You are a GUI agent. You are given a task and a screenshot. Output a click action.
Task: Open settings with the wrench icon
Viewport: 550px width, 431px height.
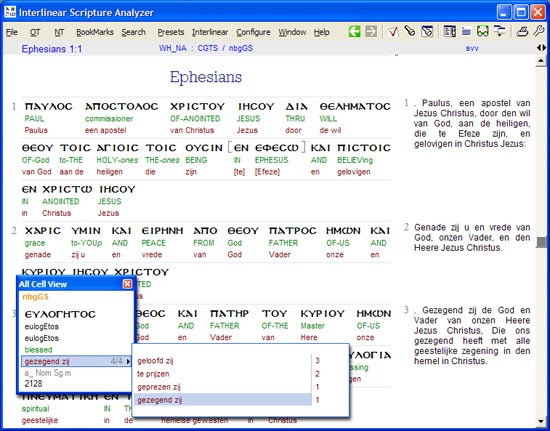(539, 32)
